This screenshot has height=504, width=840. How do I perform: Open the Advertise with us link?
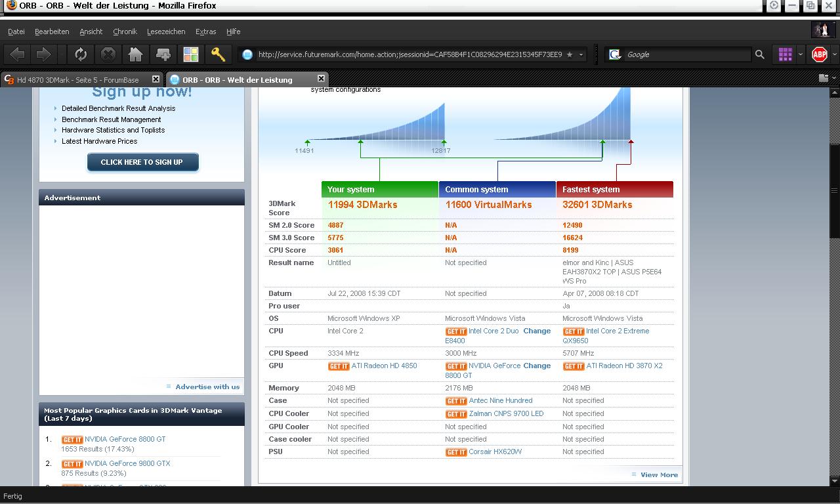click(x=207, y=387)
